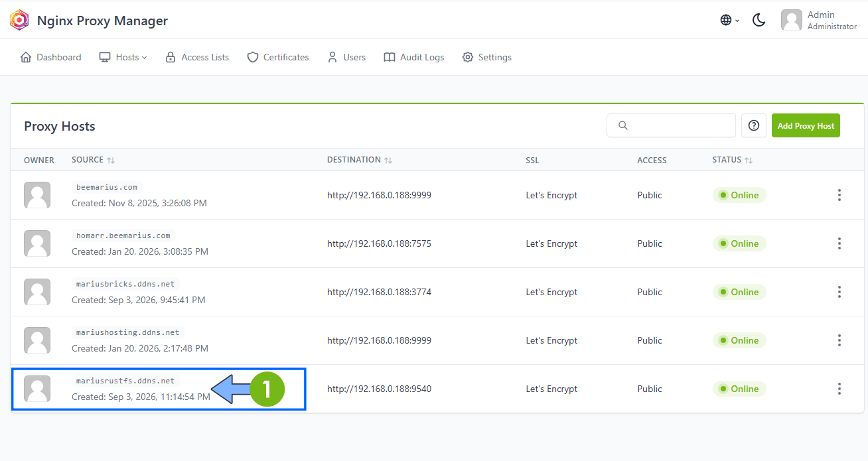Click Add Proxy Host button

[x=806, y=125]
